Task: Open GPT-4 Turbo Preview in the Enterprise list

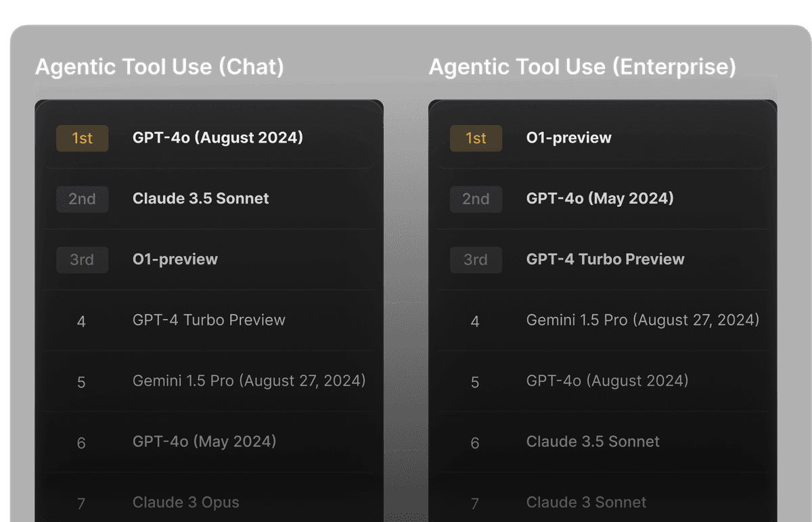Action: click(605, 260)
